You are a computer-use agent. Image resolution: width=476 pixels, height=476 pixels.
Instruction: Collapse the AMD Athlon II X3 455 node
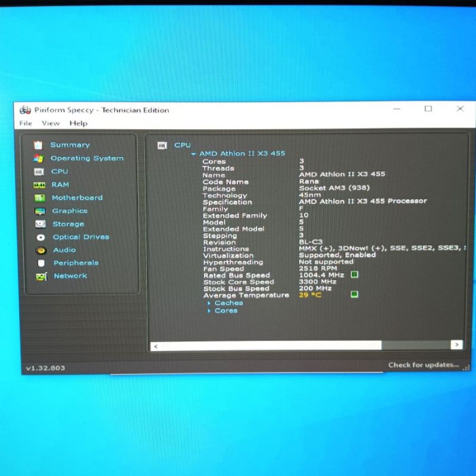194,154
